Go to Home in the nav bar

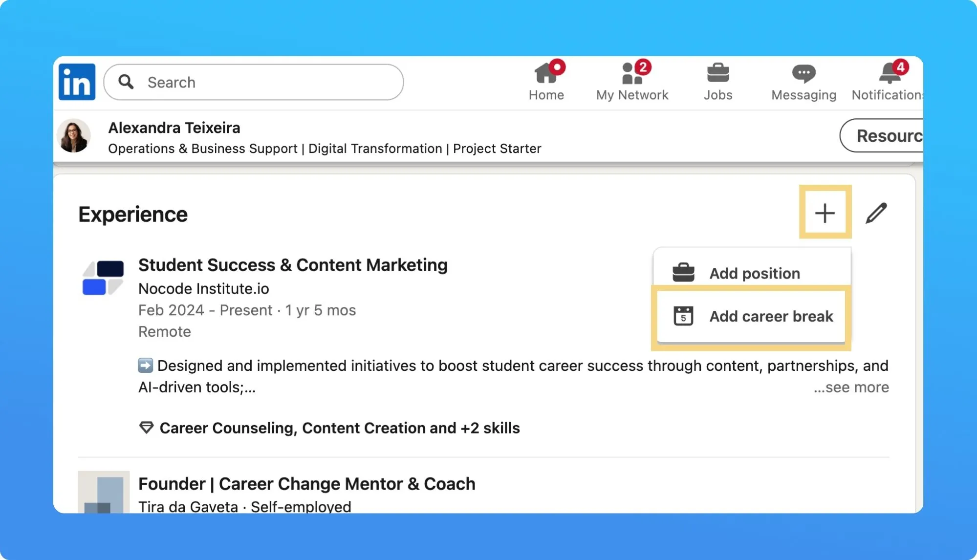pos(546,82)
